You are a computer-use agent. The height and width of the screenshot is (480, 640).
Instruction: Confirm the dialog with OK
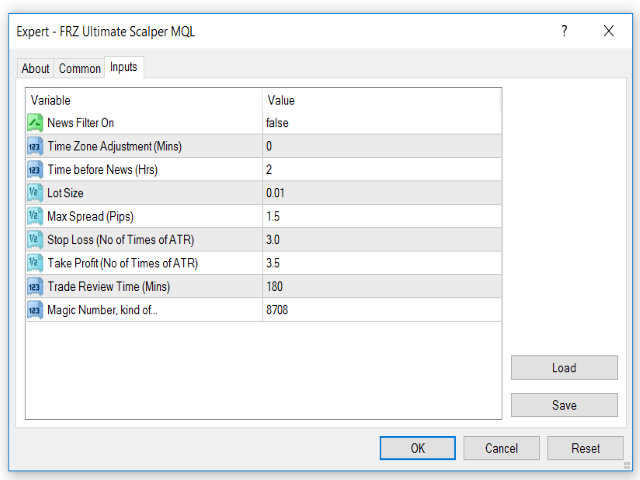coord(418,448)
